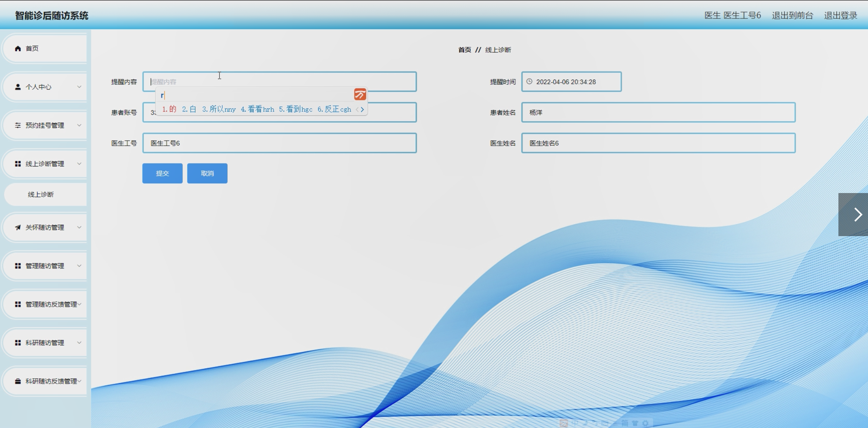Screen dimensions: 868x428
Task: Click the 退出登录 logout link
Action: [840, 15]
